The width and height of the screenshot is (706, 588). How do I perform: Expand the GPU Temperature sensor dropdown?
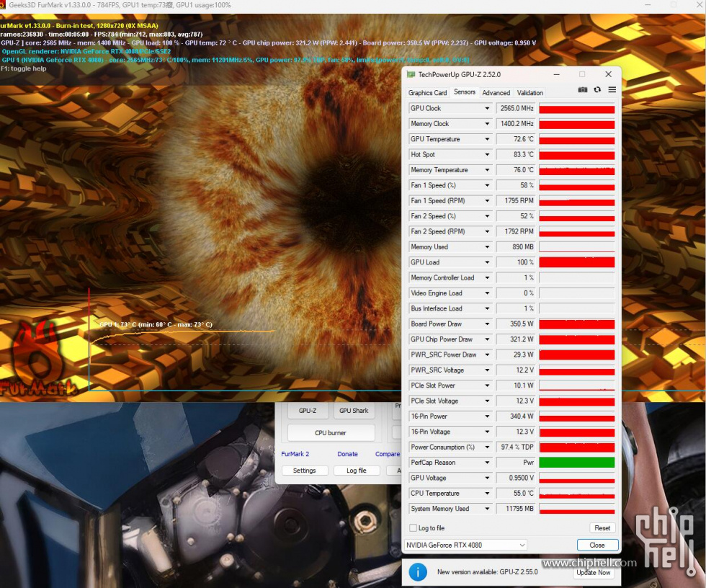(487, 139)
